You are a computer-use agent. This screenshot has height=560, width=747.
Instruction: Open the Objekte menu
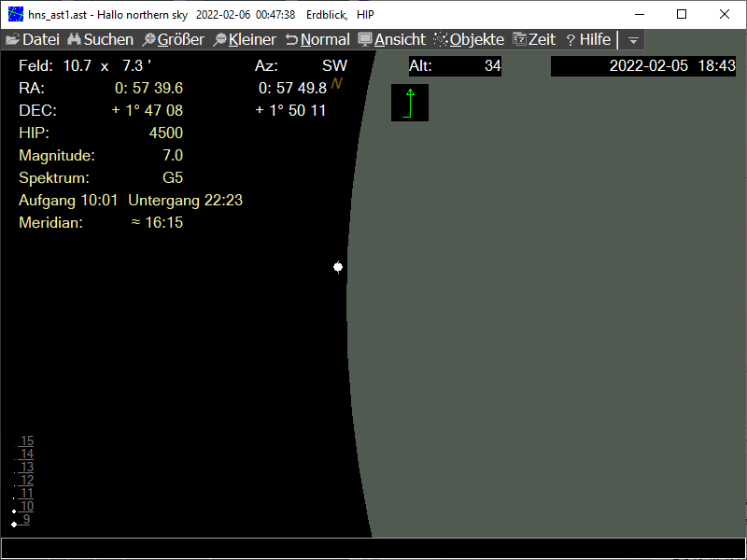469,40
